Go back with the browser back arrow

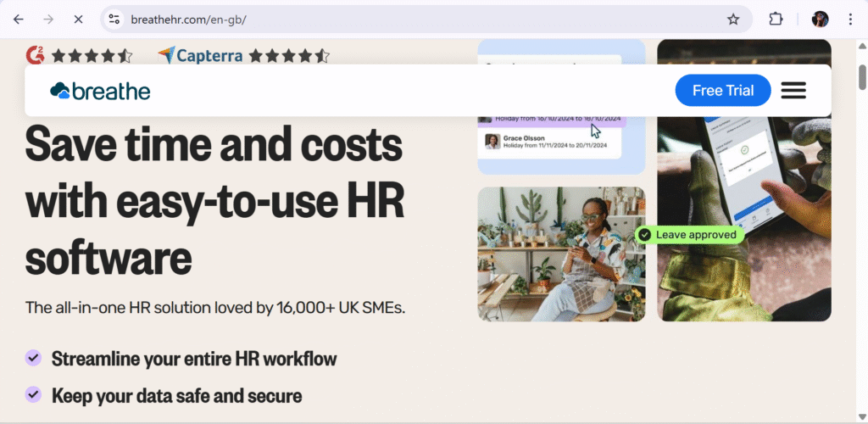pyautogui.click(x=19, y=20)
